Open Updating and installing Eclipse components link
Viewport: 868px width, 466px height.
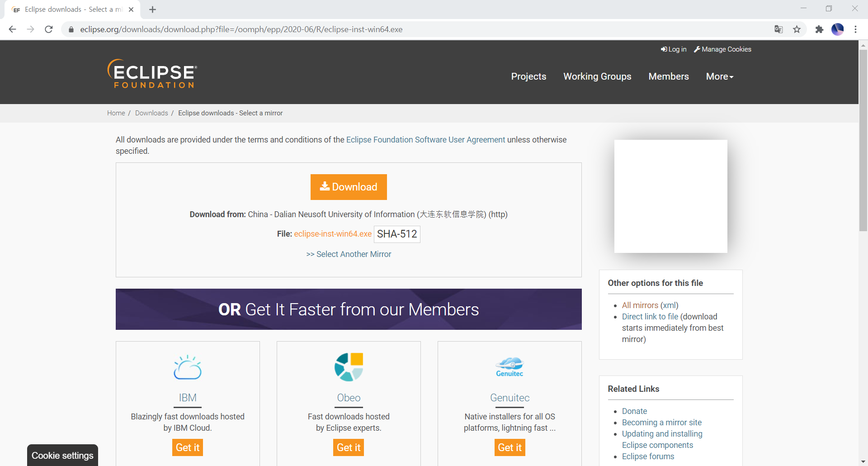(662, 439)
